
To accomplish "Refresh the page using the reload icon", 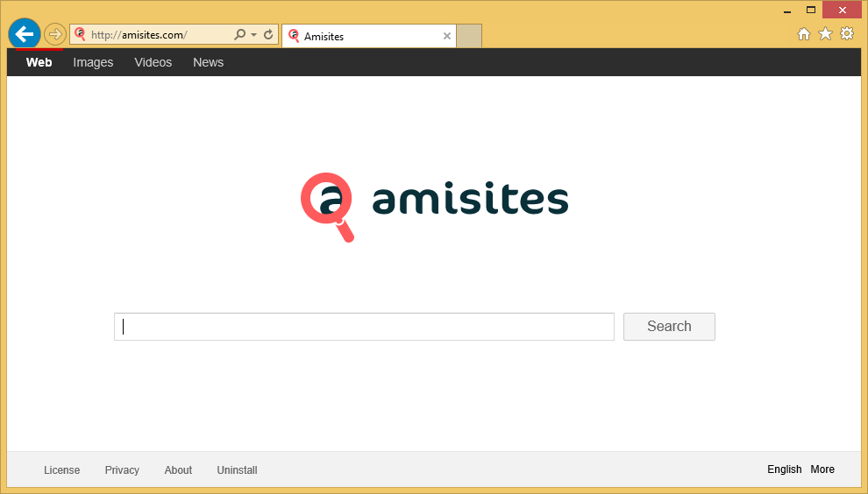I will pos(268,35).
